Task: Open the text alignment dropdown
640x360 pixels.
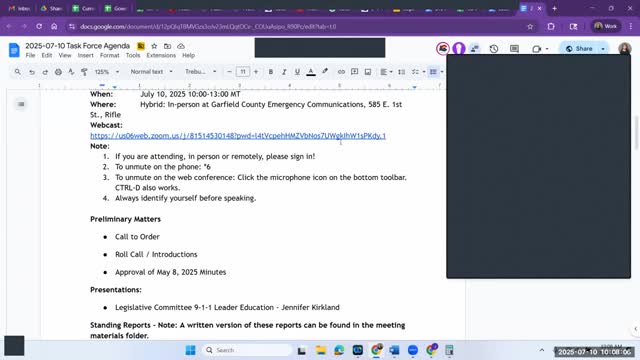Action: [x=386, y=72]
